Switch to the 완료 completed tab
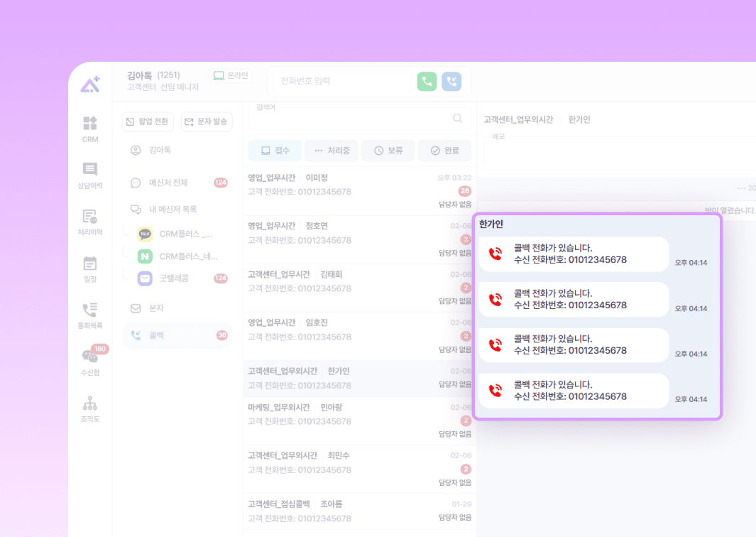 coord(444,150)
